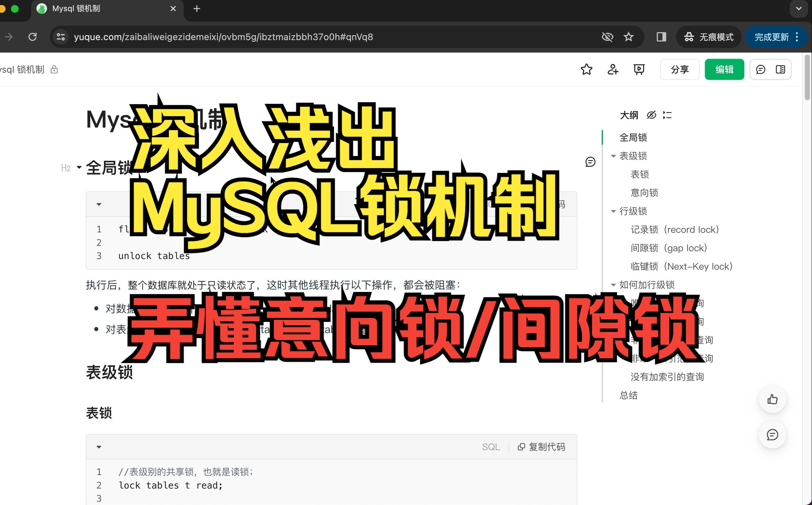
Task: Hide the outline with the eye icon
Action: pos(651,115)
